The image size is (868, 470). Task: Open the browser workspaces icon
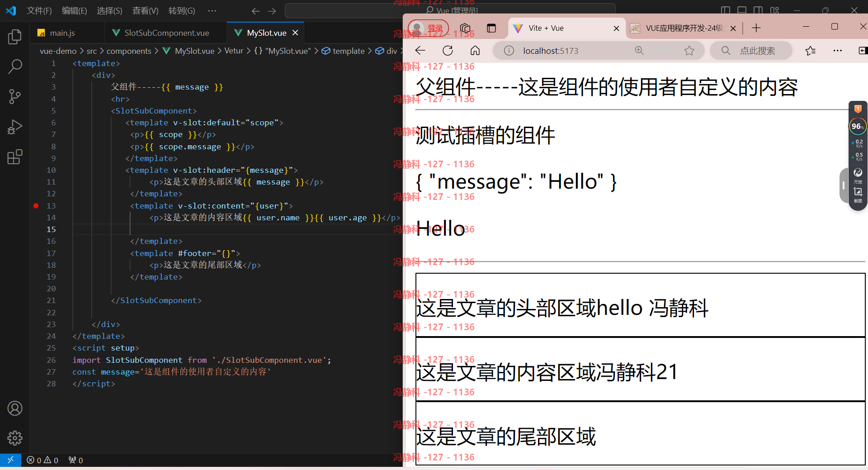465,28
